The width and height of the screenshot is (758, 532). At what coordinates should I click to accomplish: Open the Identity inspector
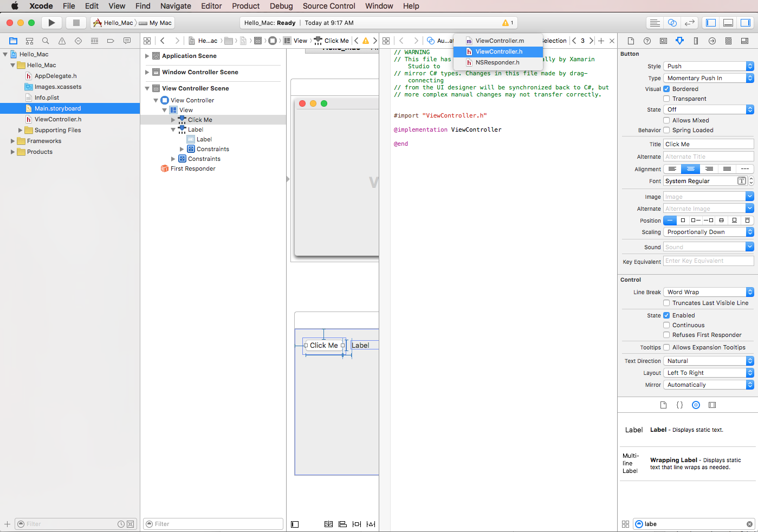coord(664,40)
